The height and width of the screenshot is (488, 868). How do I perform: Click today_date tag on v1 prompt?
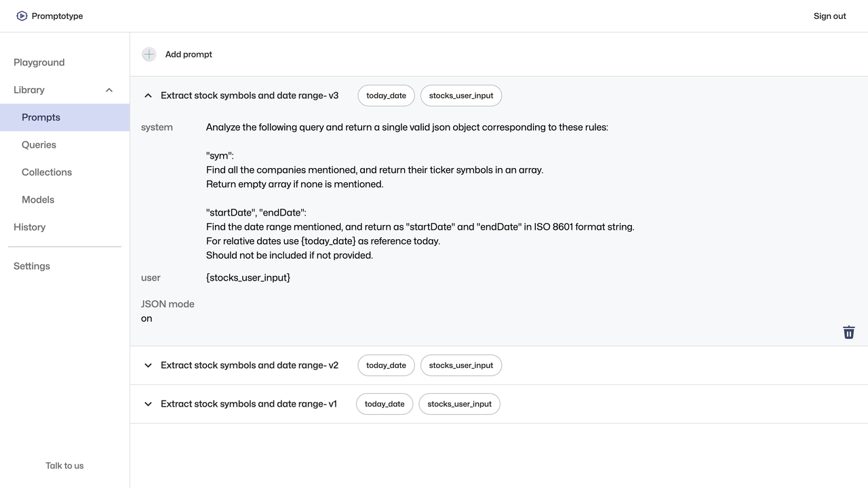384,404
